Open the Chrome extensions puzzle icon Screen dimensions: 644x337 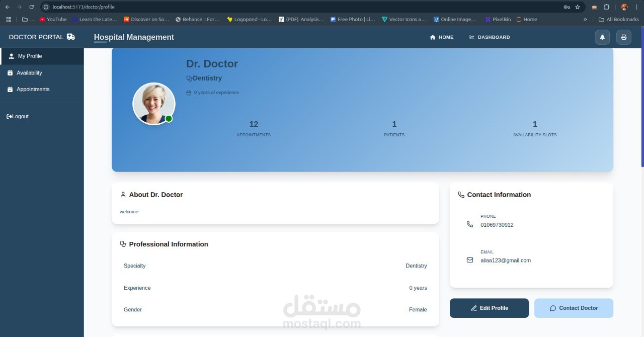[606, 7]
